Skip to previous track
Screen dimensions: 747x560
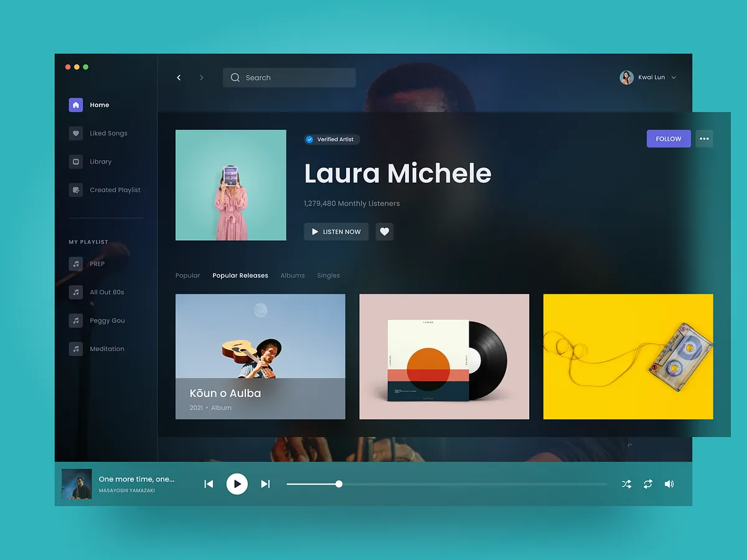click(209, 484)
